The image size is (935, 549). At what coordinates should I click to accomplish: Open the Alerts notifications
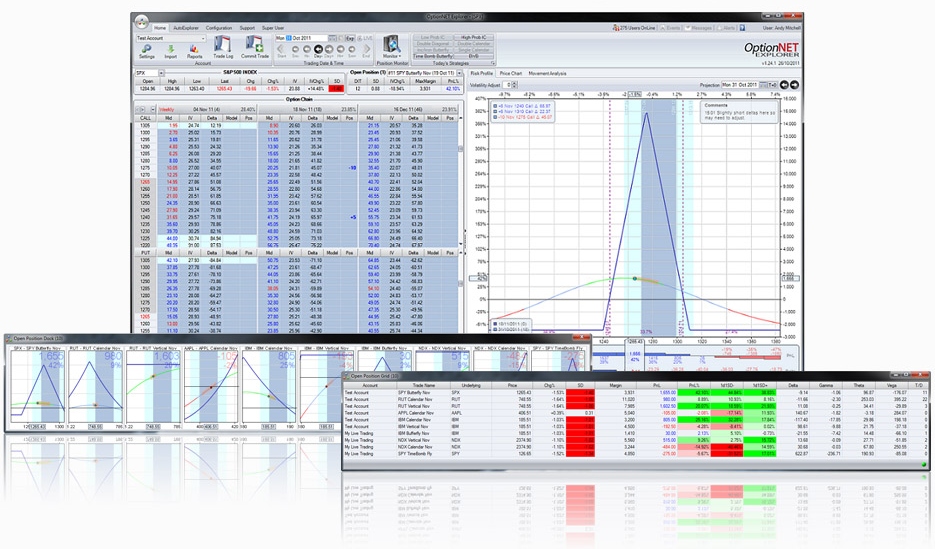point(726,28)
